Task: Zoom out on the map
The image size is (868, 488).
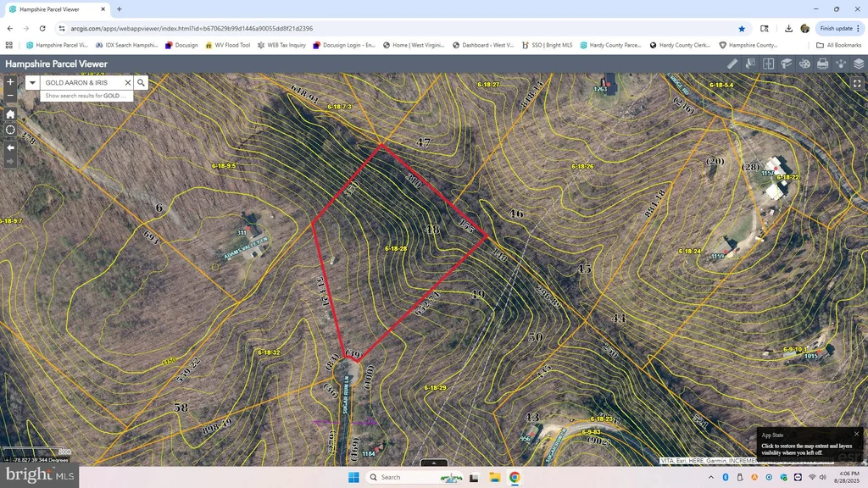Action: (x=10, y=95)
